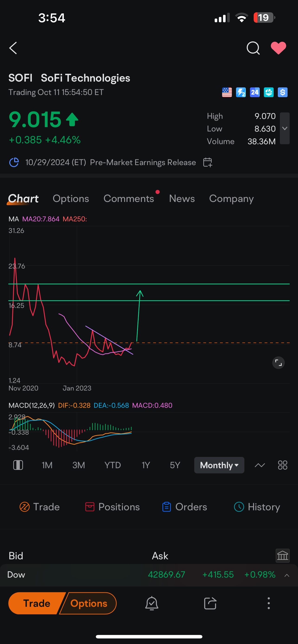Tap the teal chart badge icon
This screenshot has width=298, height=644.
point(269,92)
